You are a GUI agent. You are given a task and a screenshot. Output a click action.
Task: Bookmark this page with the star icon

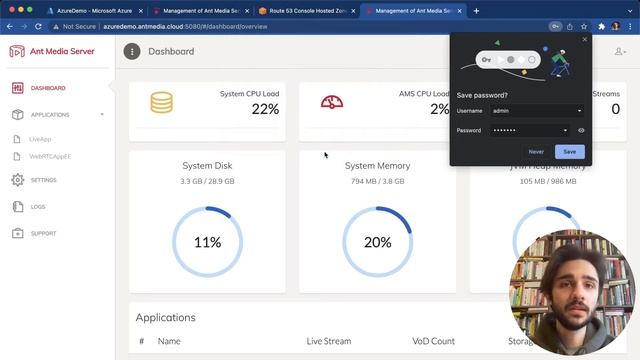(584, 27)
